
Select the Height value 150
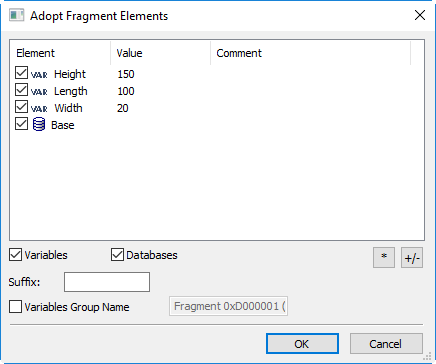(x=126, y=74)
